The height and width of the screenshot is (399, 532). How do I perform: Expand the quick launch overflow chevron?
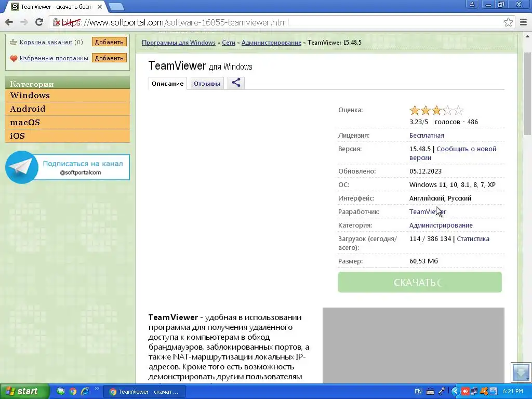97,389
